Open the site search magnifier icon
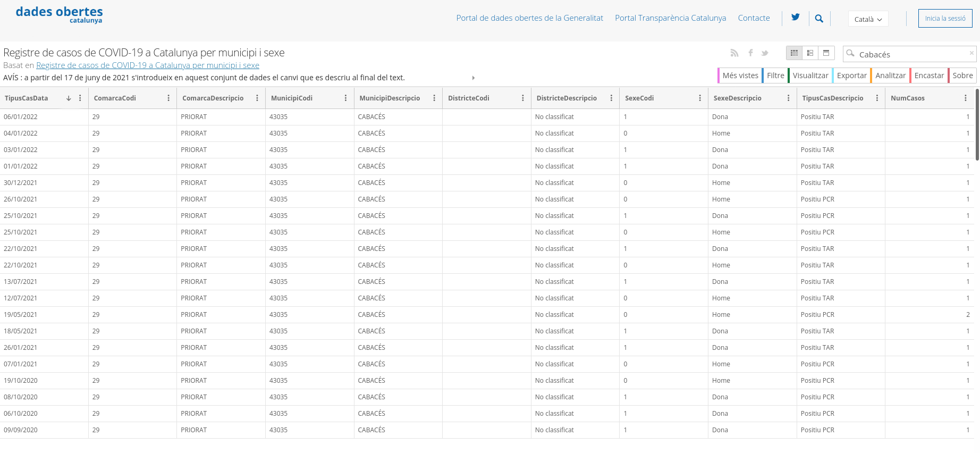980x453 pixels. [x=819, y=19]
